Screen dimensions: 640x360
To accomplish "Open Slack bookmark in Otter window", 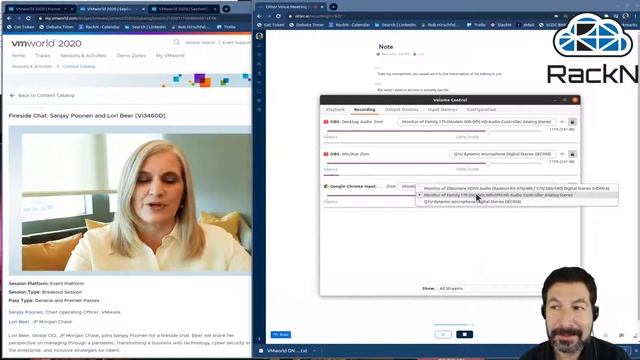I will 501,25.
